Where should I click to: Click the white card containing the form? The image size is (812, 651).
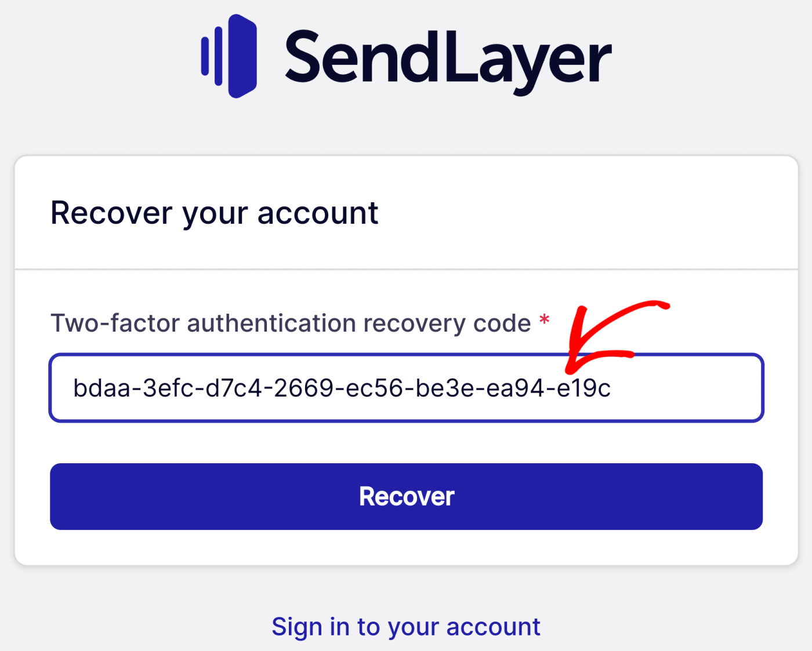point(406,551)
